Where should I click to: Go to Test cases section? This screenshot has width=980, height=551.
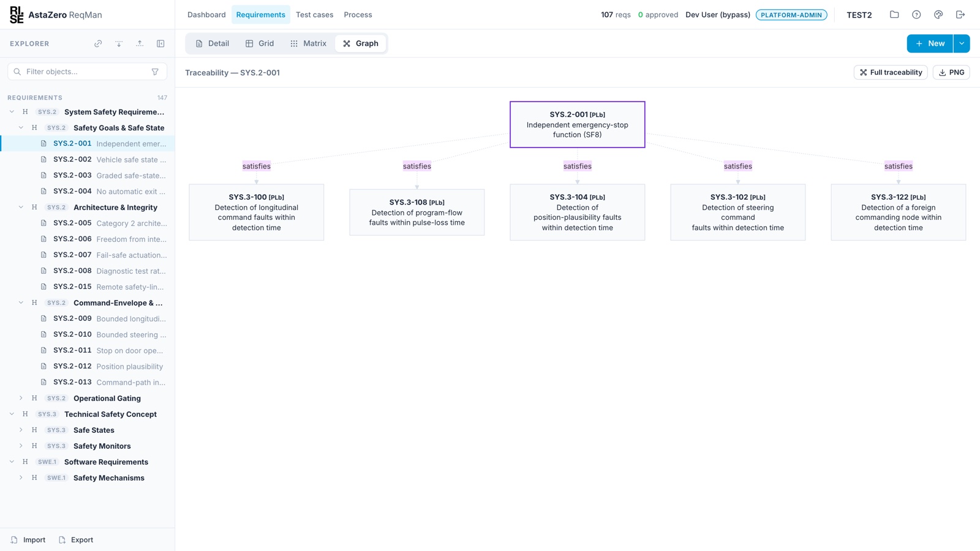(x=314, y=15)
